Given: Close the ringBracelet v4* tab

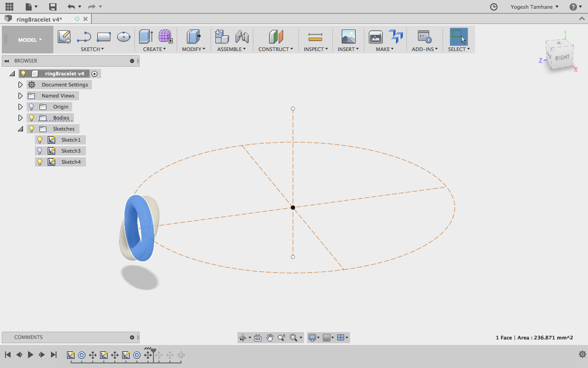Looking at the screenshot, I should (x=85, y=19).
